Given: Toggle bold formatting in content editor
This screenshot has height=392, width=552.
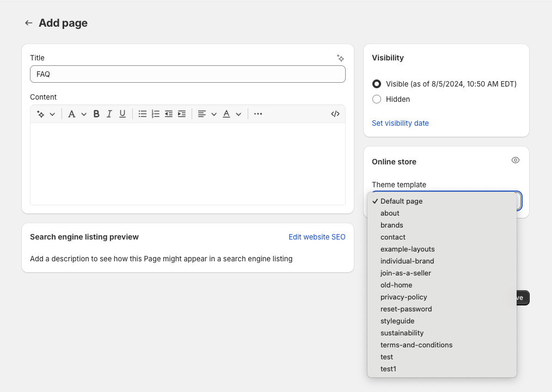Looking at the screenshot, I should pos(96,114).
